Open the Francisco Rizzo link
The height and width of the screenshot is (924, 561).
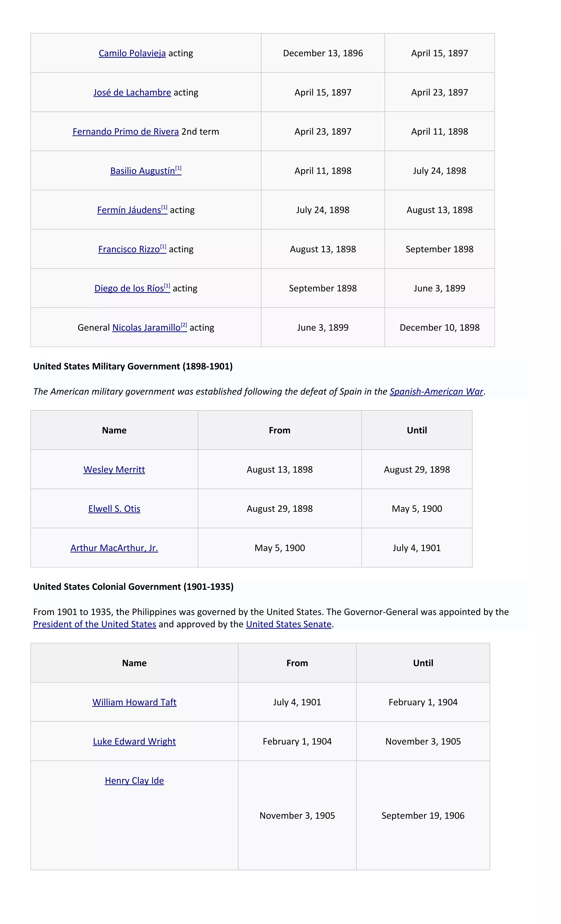point(129,249)
